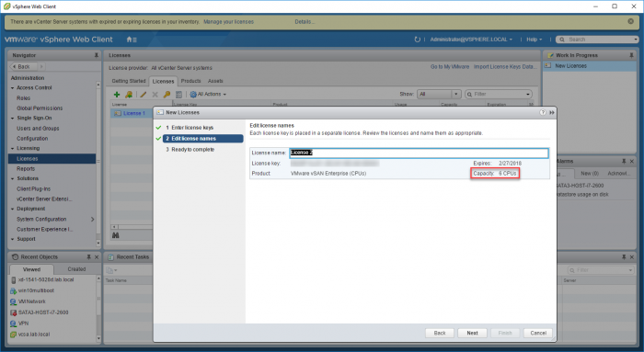Switch to Created tab in Recent Objects
Image resolution: width=644 pixels, height=352 pixels.
[x=76, y=269]
